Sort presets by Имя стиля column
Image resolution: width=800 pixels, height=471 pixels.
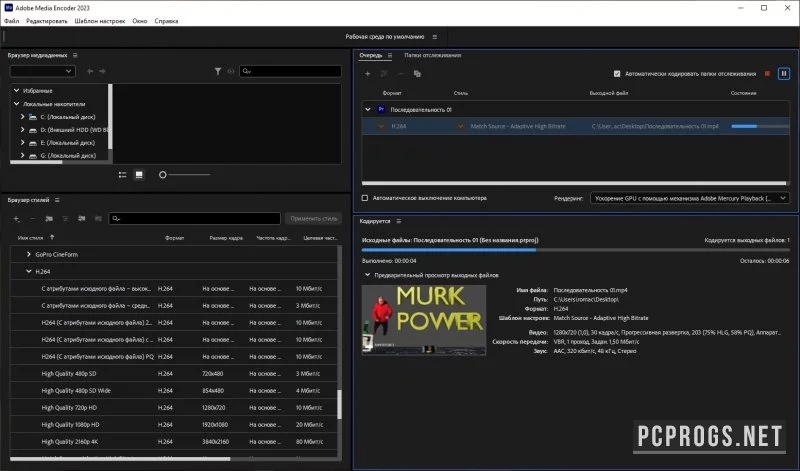coord(31,238)
